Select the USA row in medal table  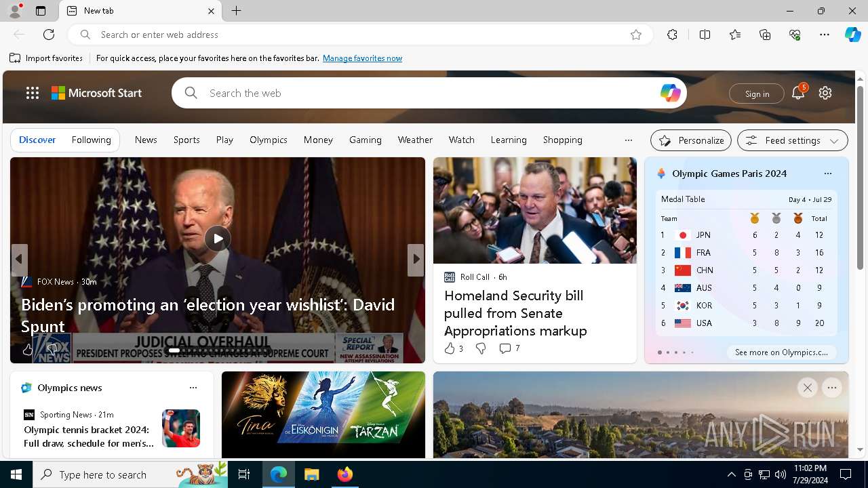(746, 323)
